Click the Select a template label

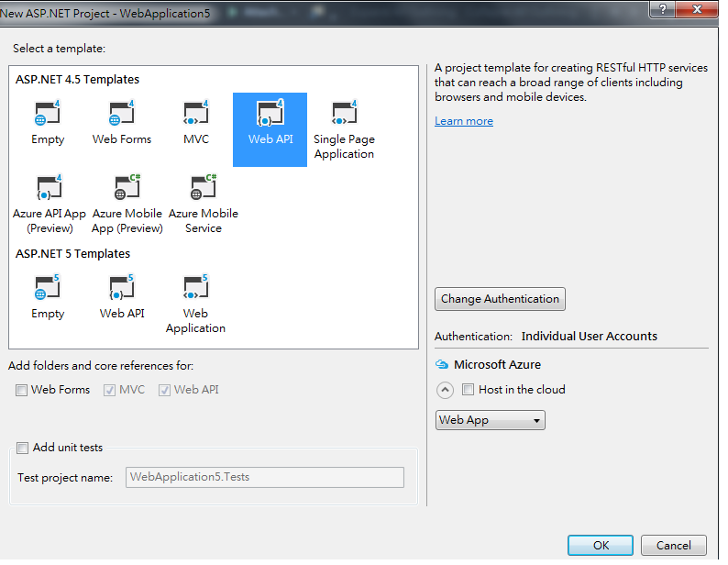coord(59,49)
